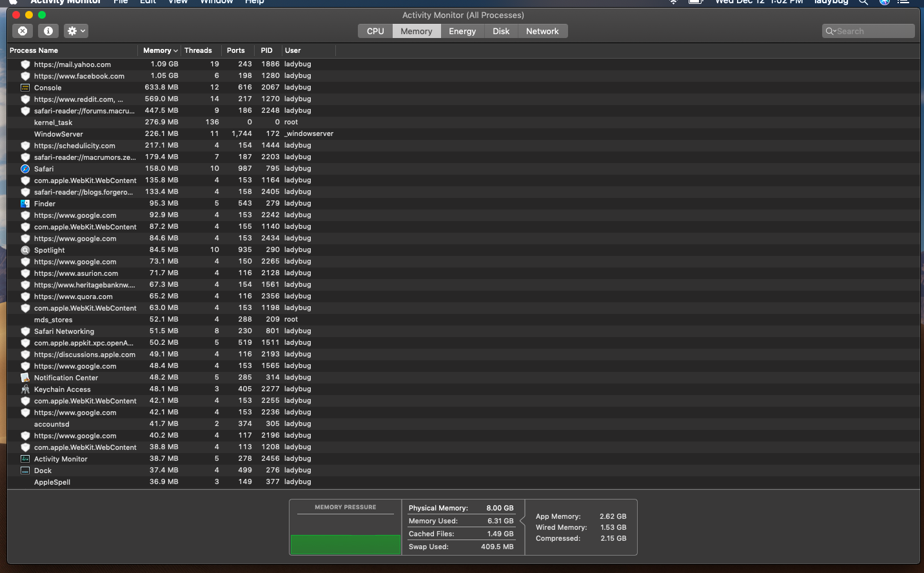
Task: Select safari-reader://forums.macru row
Action: click(x=463, y=111)
